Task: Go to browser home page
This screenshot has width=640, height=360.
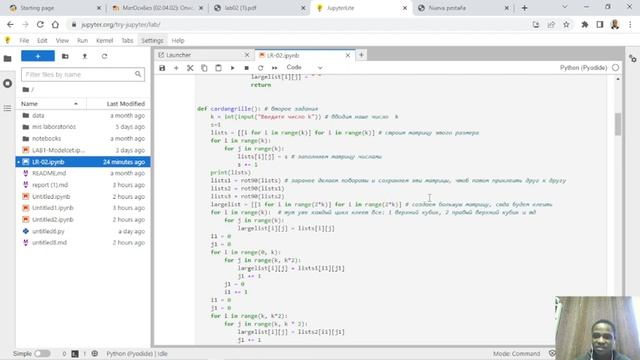Action: coord(55,24)
